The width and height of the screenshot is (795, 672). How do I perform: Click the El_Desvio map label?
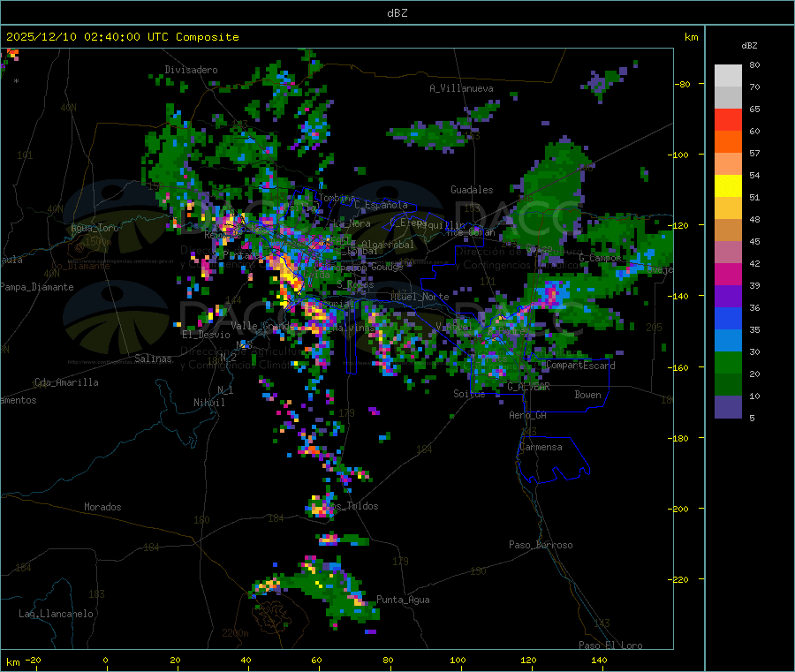point(207,335)
